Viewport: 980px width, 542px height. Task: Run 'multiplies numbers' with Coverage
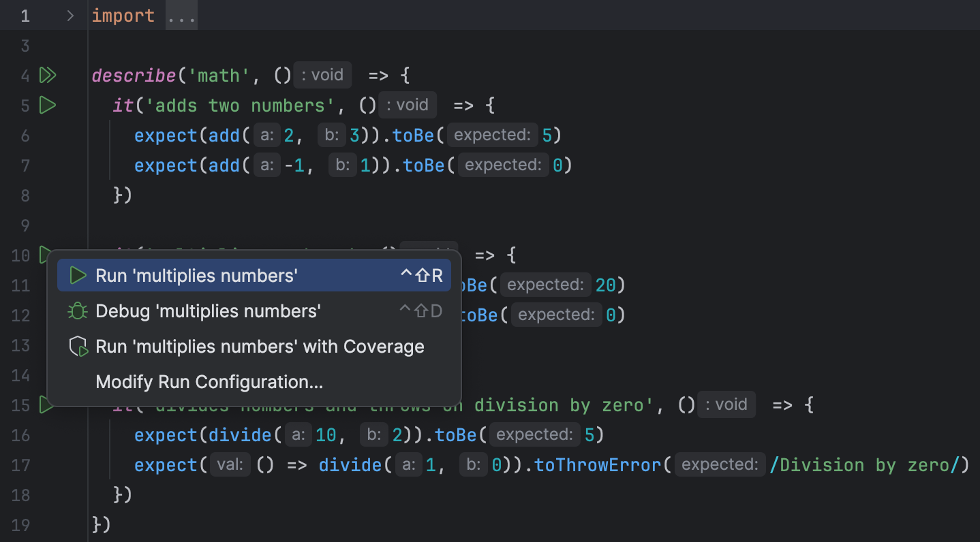tap(259, 346)
